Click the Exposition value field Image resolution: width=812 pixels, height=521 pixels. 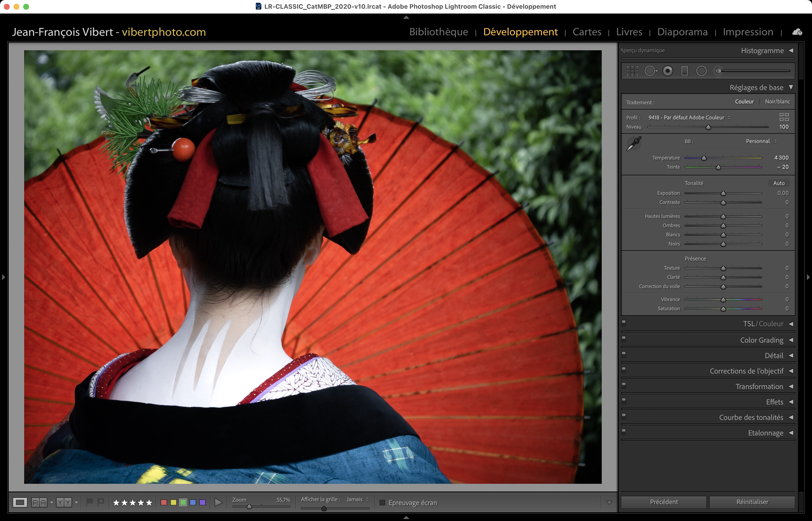[783, 193]
